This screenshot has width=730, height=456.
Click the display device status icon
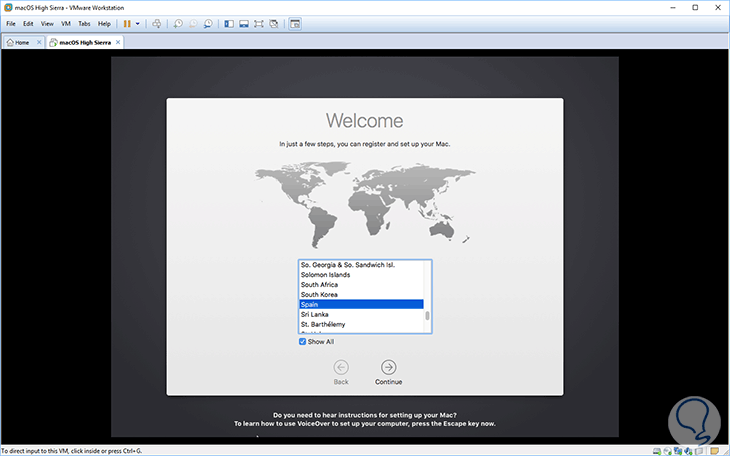(698, 451)
